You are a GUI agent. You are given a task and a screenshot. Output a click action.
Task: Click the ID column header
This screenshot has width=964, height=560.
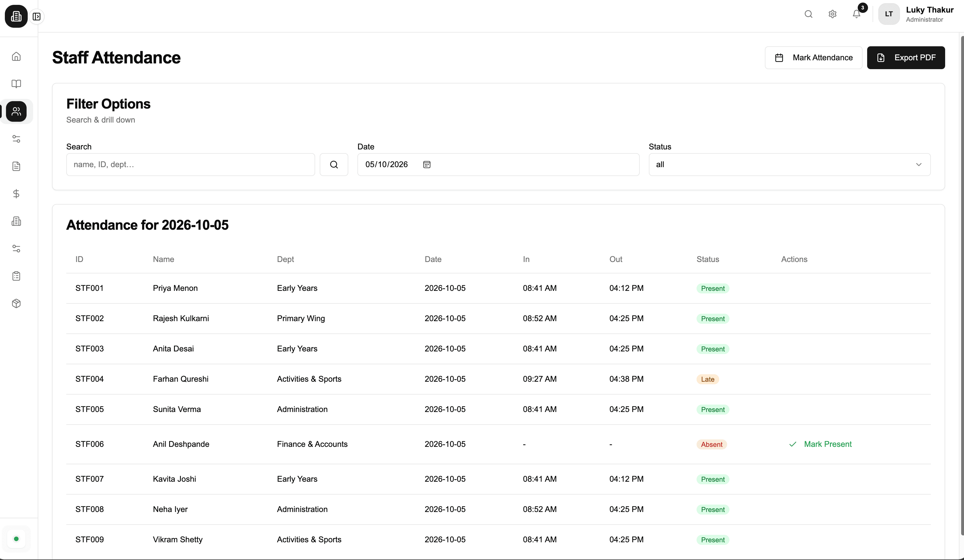pyautogui.click(x=79, y=259)
